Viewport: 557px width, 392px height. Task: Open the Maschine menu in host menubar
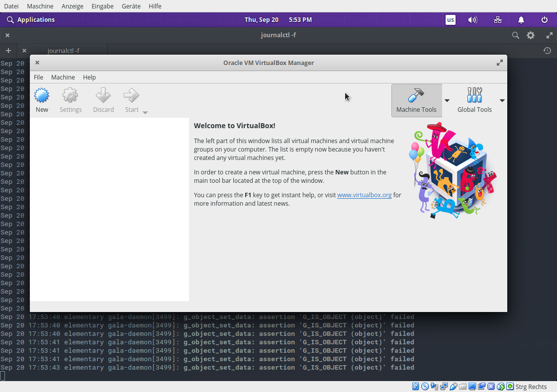point(40,6)
